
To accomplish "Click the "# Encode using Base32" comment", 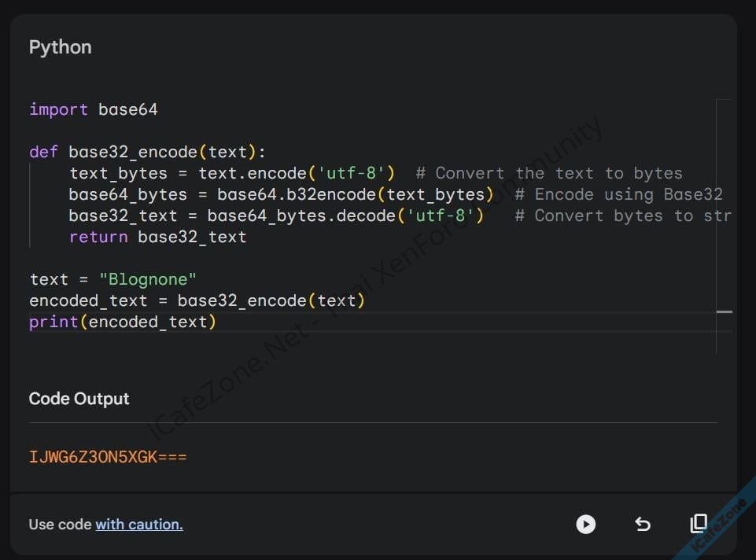I will (618, 194).
